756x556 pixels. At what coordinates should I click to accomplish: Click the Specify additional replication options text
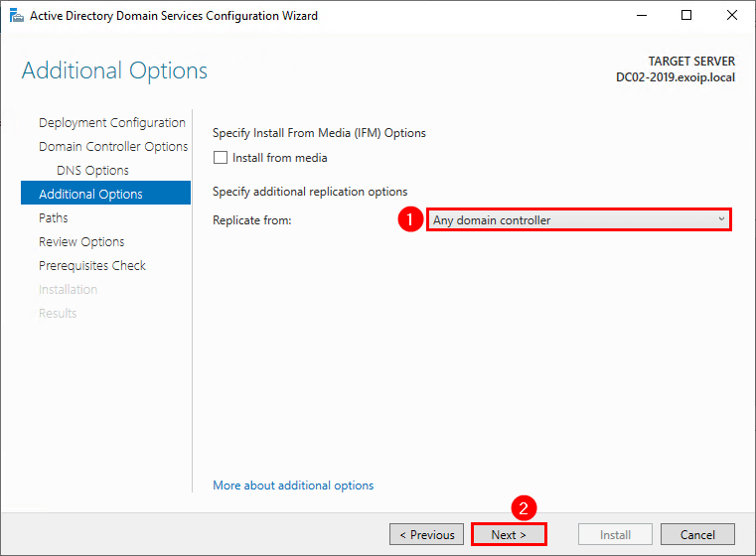310,192
